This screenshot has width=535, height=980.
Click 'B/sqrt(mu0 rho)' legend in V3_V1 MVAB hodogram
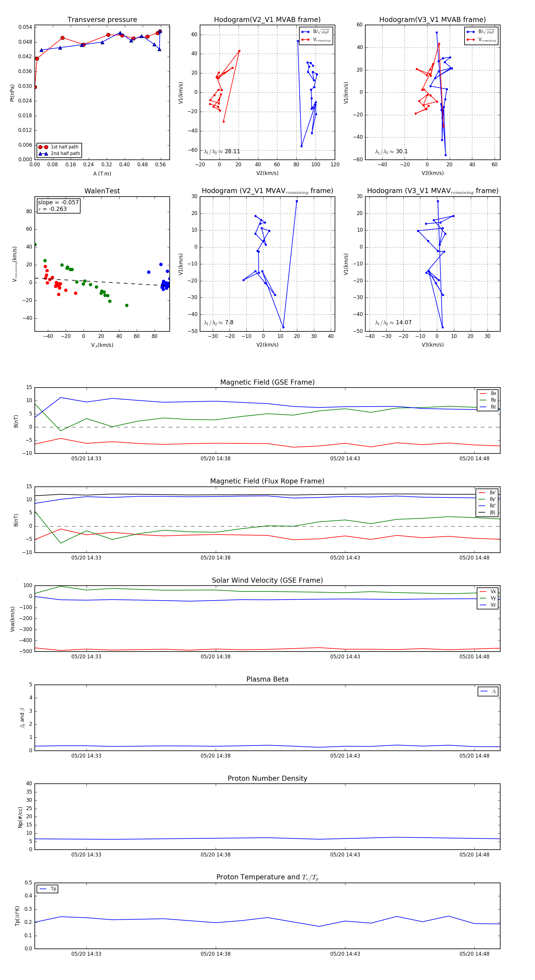481,31
